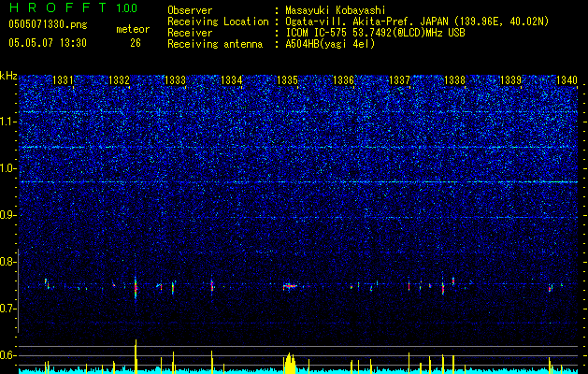Click the 1339 time marker
The height and width of the screenshot is (374, 588).
(x=511, y=79)
